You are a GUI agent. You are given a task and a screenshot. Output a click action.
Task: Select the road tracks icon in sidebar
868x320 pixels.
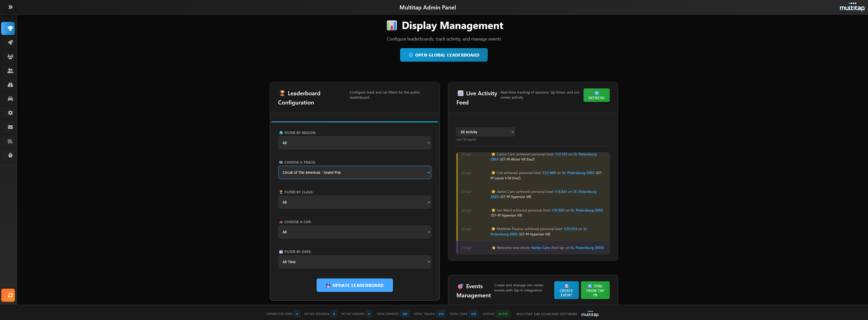8,85
